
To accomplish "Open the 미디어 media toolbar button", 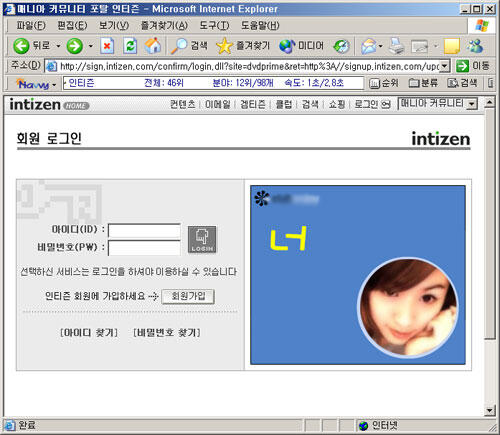I will pos(301,46).
